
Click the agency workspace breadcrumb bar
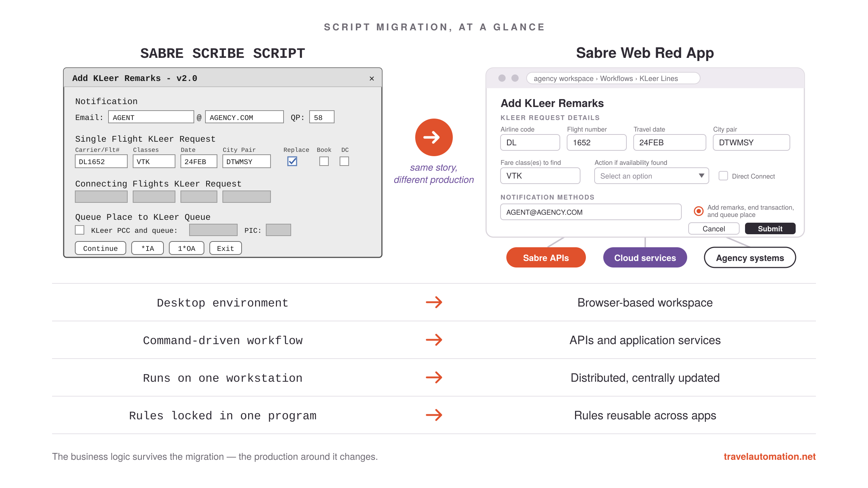pos(613,78)
